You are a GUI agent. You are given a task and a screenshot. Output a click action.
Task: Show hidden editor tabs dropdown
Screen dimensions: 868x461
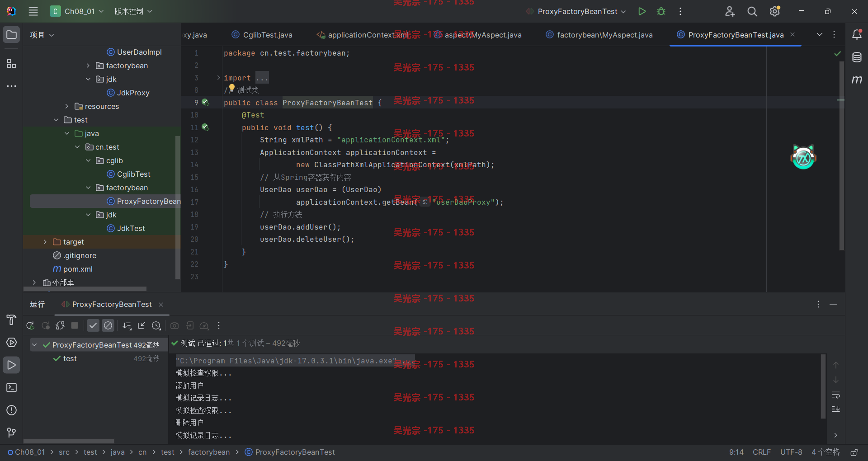pyautogui.click(x=819, y=35)
